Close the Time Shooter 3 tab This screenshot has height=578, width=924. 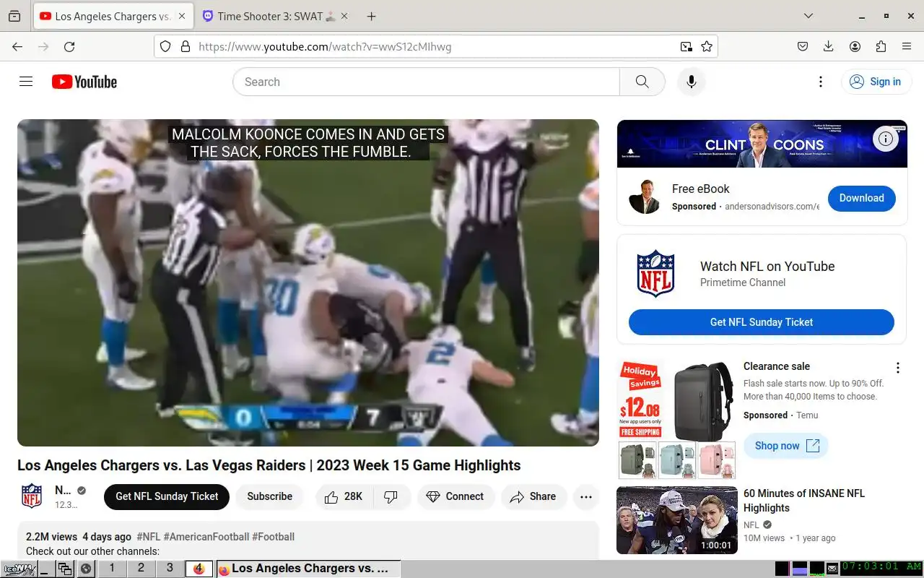click(343, 16)
